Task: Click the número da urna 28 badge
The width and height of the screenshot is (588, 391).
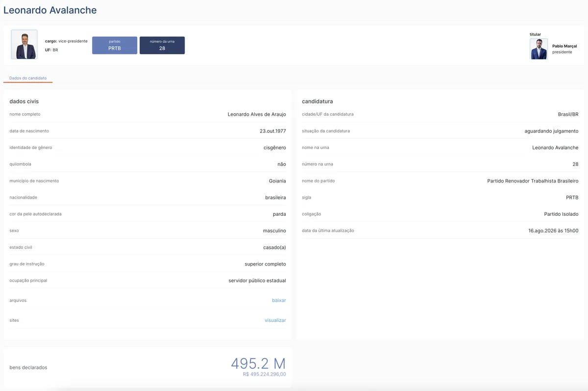Action: [162, 45]
